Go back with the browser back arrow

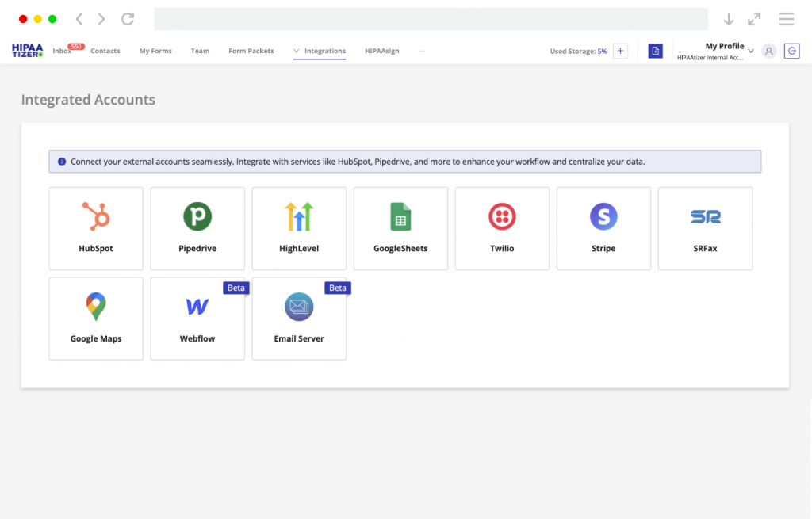[79, 19]
